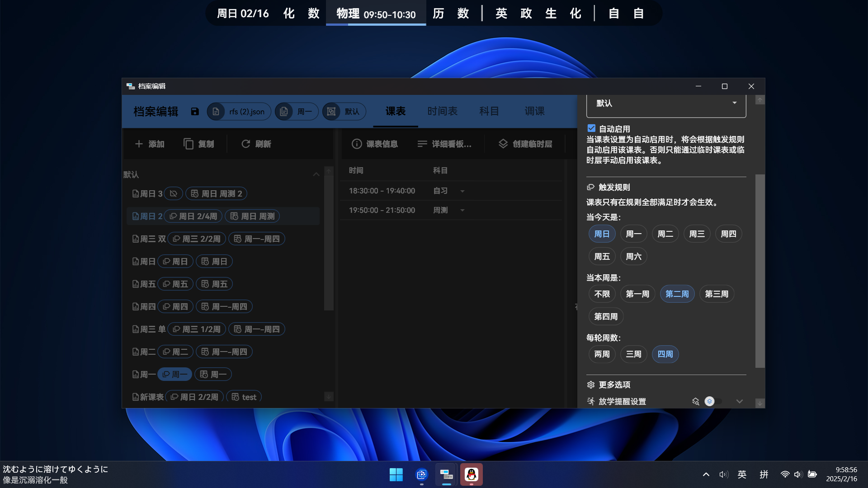This screenshot has width=868, height=488.
Task: Collapse the 默认 schedule group chevron
Action: pos(316,174)
